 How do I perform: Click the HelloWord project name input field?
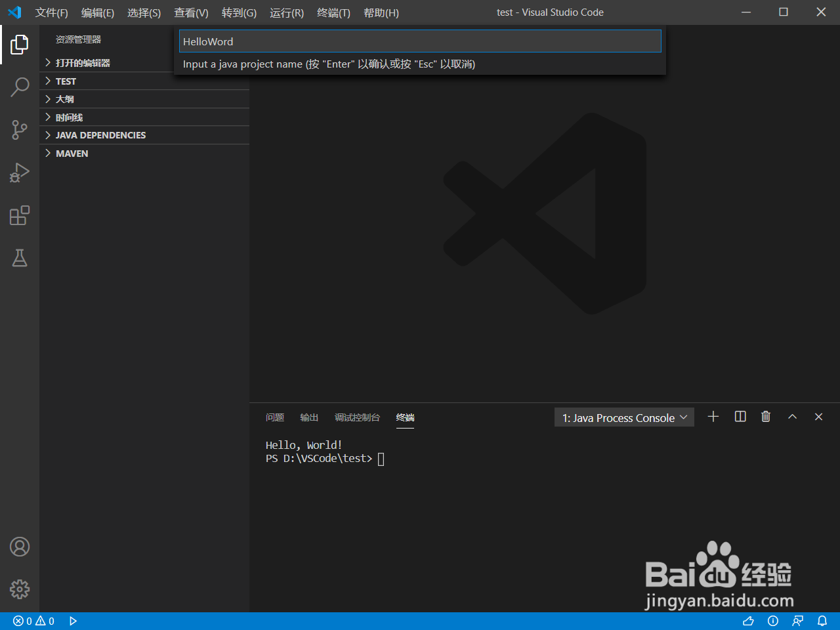(420, 41)
